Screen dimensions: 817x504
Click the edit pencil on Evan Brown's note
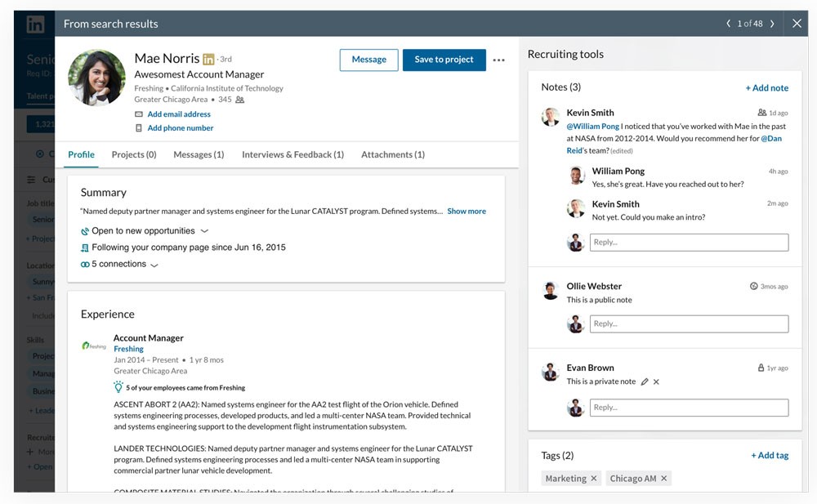[x=645, y=381]
